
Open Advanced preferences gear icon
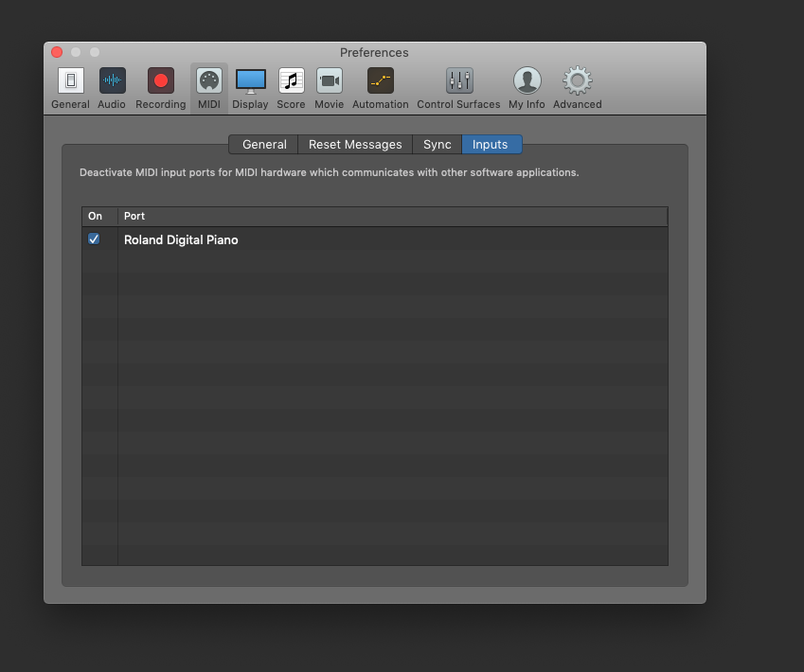578,80
